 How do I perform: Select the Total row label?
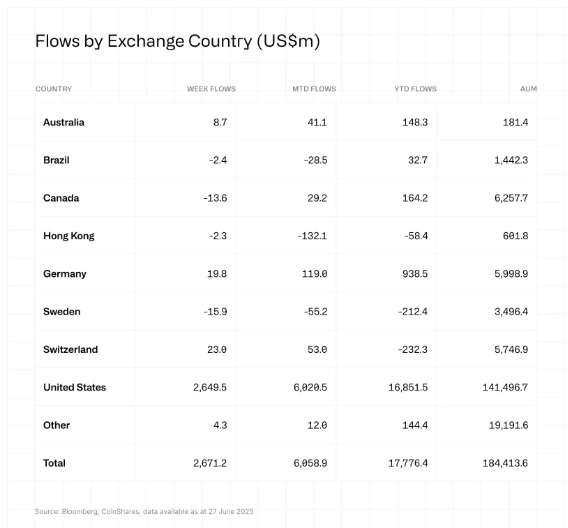[x=54, y=463]
